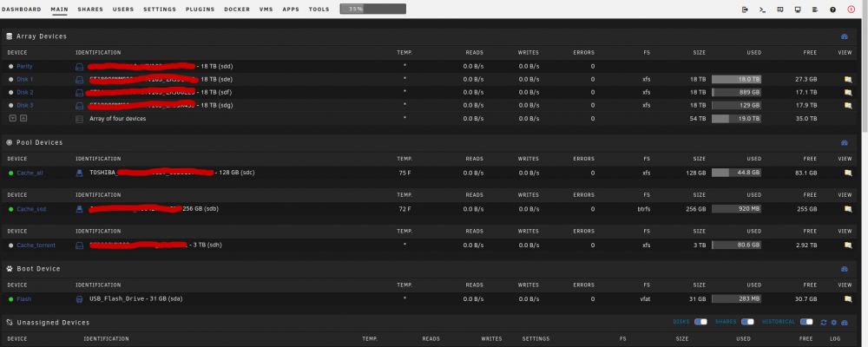Image resolution: width=868 pixels, height=347 pixels.
Task: Open the Disk 3 device link
Action: tap(25, 105)
